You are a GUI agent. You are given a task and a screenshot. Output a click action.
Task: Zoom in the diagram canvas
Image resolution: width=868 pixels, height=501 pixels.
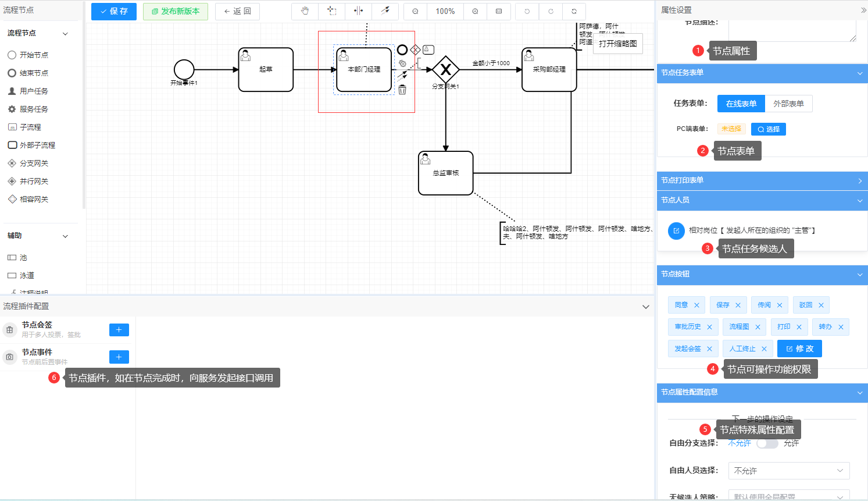coord(475,11)
